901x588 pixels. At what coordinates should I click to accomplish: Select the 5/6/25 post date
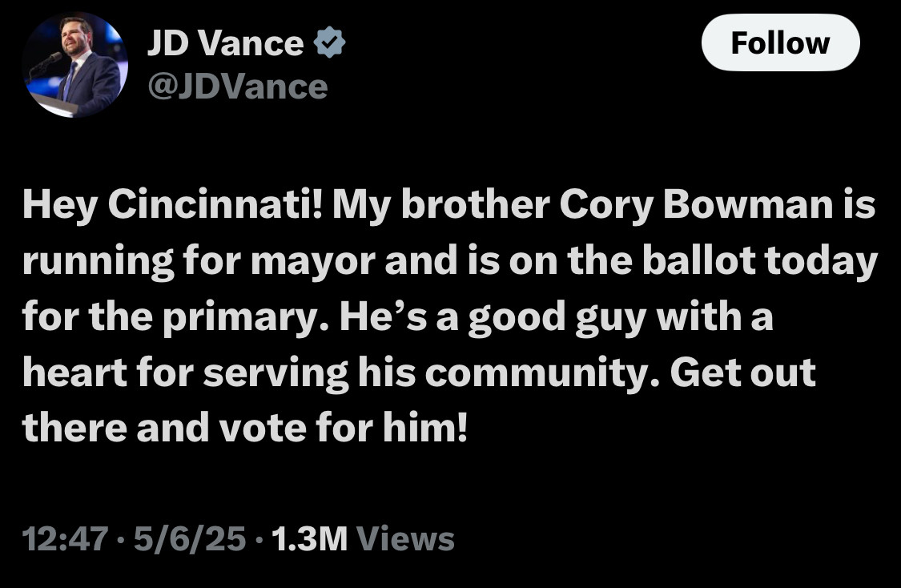point(190,538)
